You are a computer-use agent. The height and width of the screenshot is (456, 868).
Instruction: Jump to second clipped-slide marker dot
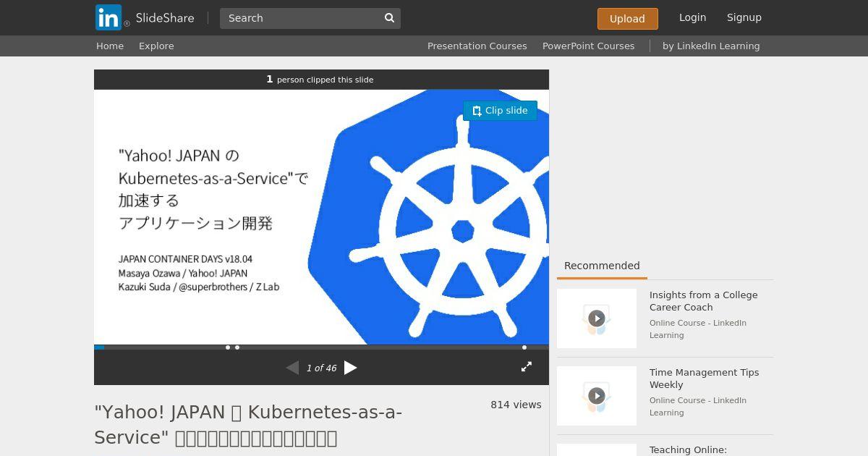[x=237, y=347]
